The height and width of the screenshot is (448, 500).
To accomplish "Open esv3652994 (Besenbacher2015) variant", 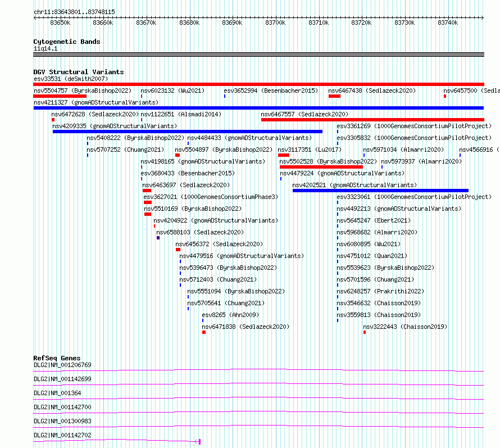I will pyautogui.click(x=271, y=90).
